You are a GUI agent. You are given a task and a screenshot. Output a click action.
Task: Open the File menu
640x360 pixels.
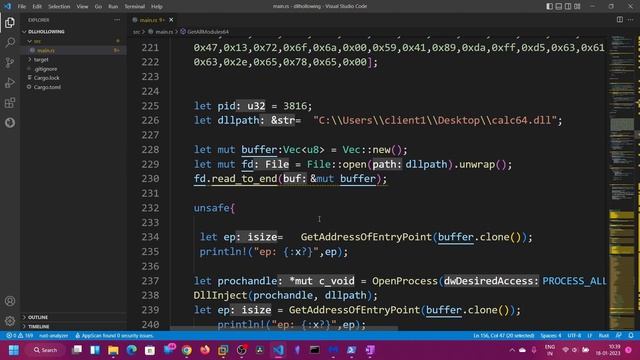[22, 7]
